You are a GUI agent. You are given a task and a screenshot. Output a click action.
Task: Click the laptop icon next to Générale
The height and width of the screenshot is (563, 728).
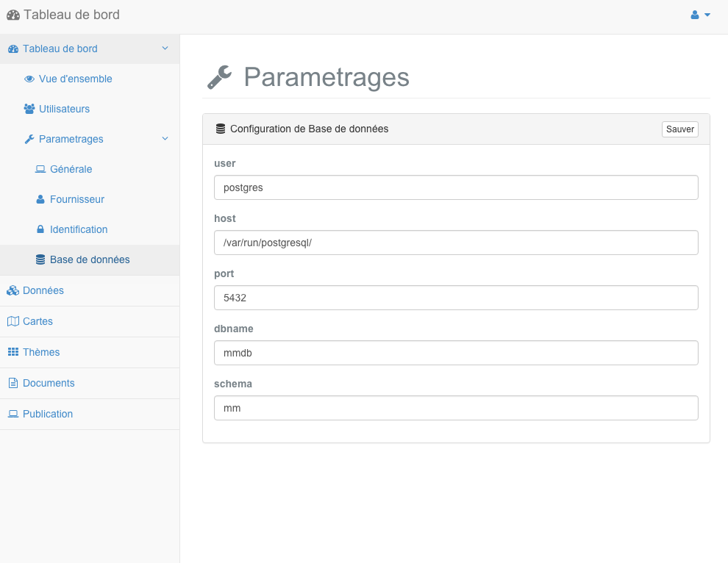[40, 169]
